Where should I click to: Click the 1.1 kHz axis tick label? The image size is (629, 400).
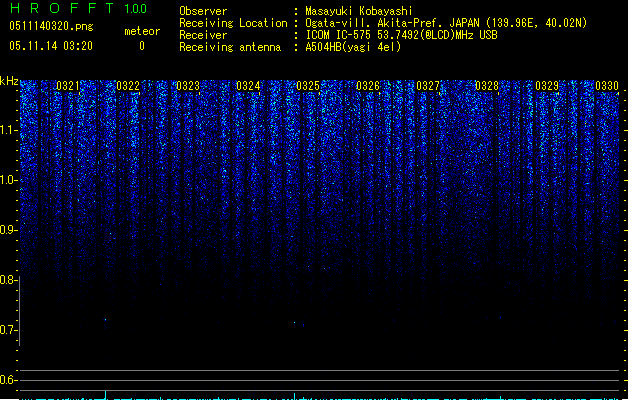click(8, 130)
